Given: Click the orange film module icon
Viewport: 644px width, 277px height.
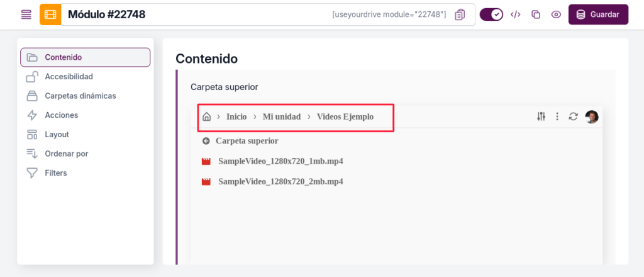Looking at the screenshot, I should [50, 15].
